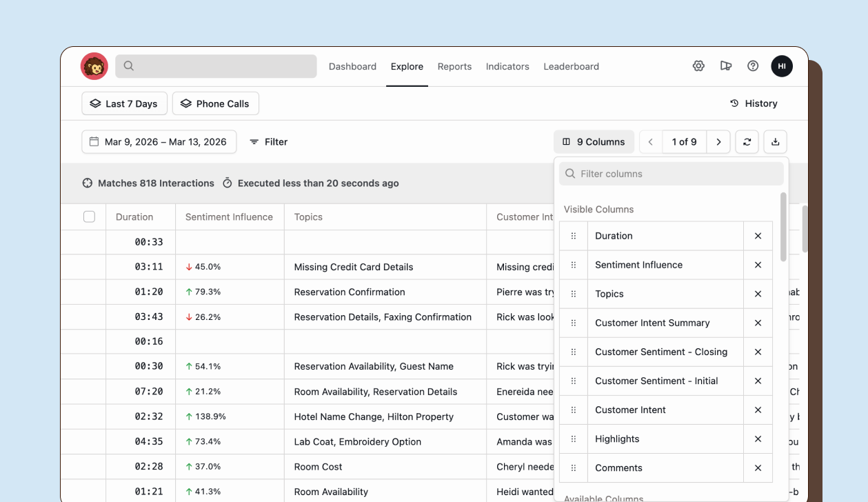868x502 pixels.
Task: Open the Filter options
Action: coord(268,142)
